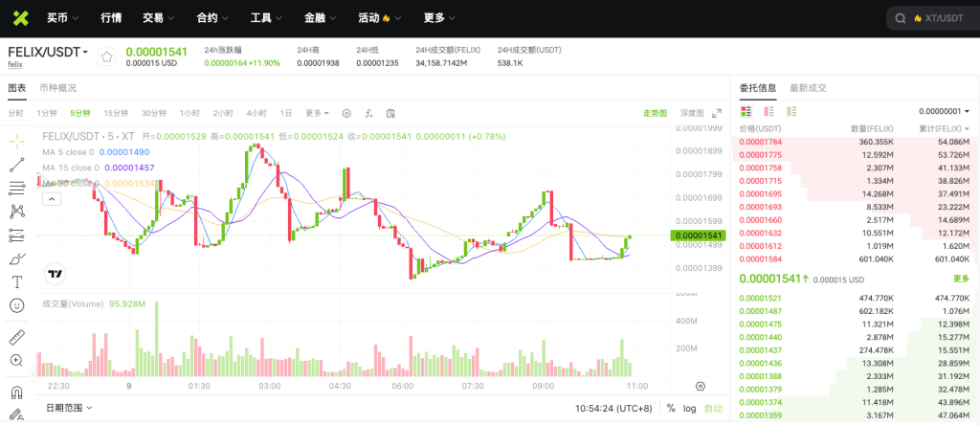Show buy orders only view
The height and width of the screenshot is (426, 980).
(x=791, y=111)
